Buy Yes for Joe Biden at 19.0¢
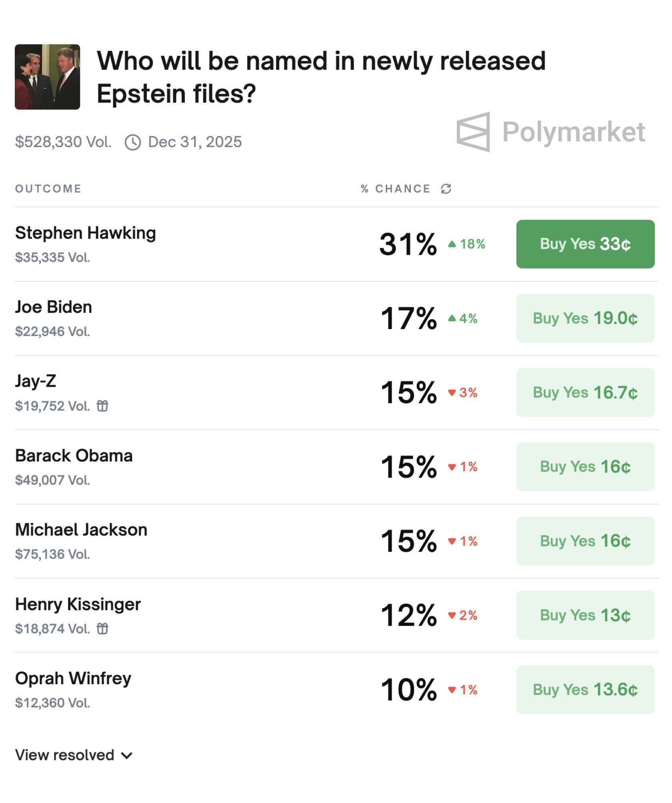Viewport: 672px width, 803px height. point(585,318)
